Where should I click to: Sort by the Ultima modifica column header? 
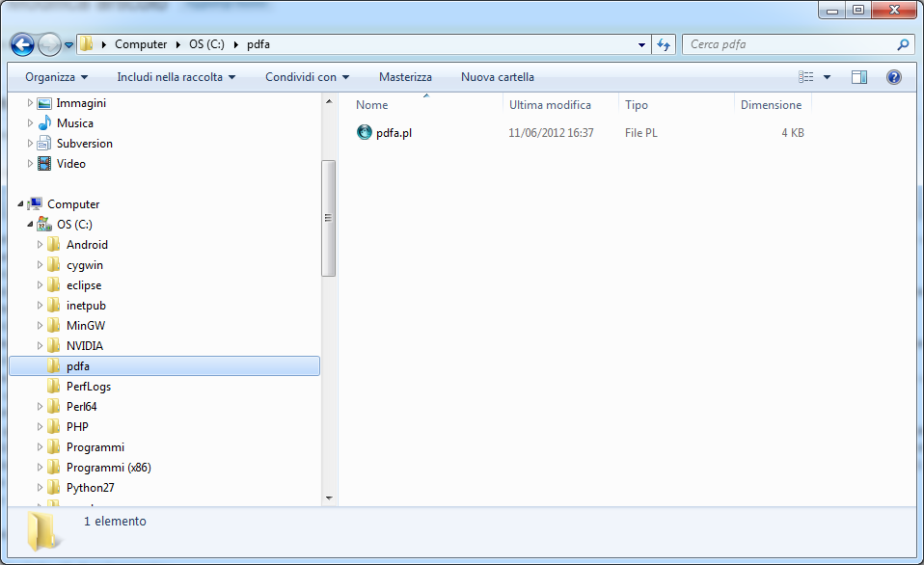click(x=550, y=105)
